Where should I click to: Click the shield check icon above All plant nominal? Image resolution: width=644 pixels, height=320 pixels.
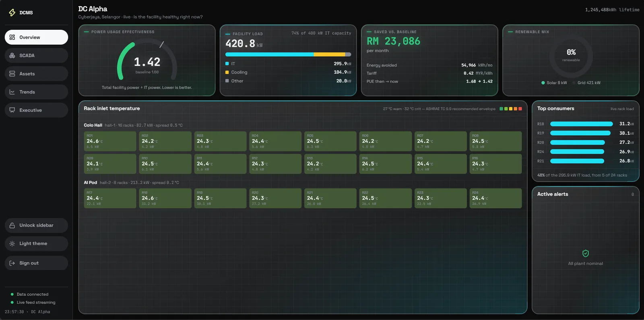(x=586, y=253)
